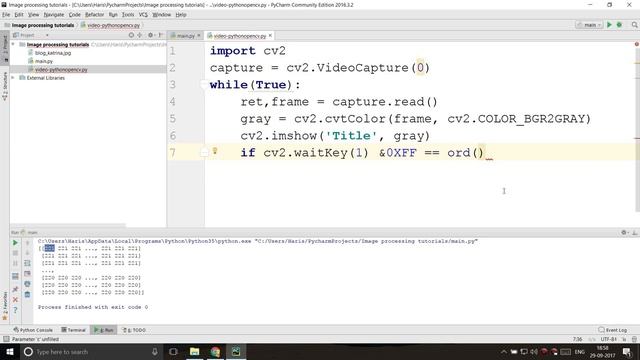Open the View menu
This screenshot has height=360, width=640.
tap(33, 15)
